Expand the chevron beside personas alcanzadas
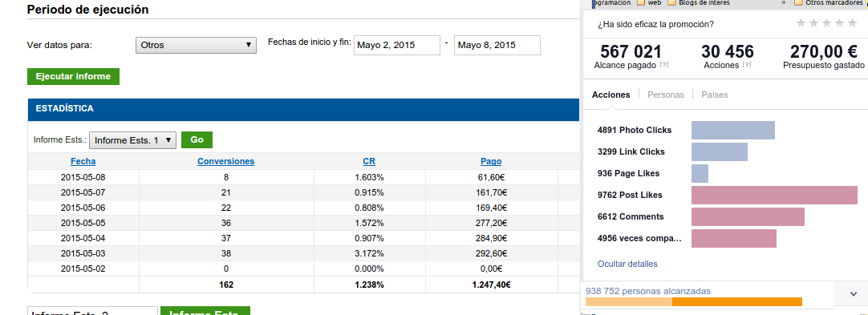This screenshot has height=315, width=868. 853,294
